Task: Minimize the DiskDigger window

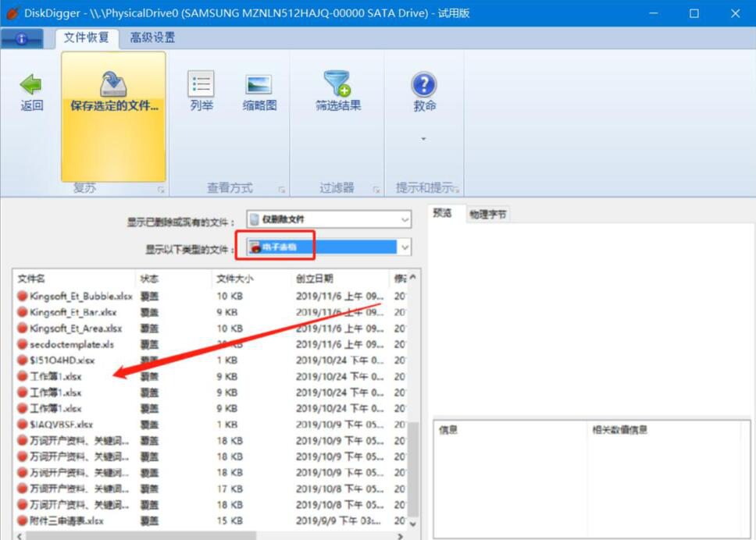Action: [654, 13]
